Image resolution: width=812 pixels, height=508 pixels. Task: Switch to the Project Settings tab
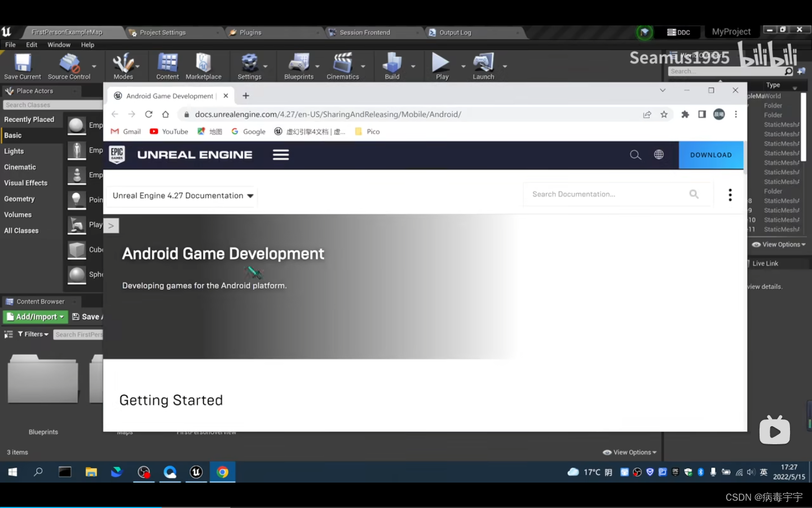pos(162,32)
